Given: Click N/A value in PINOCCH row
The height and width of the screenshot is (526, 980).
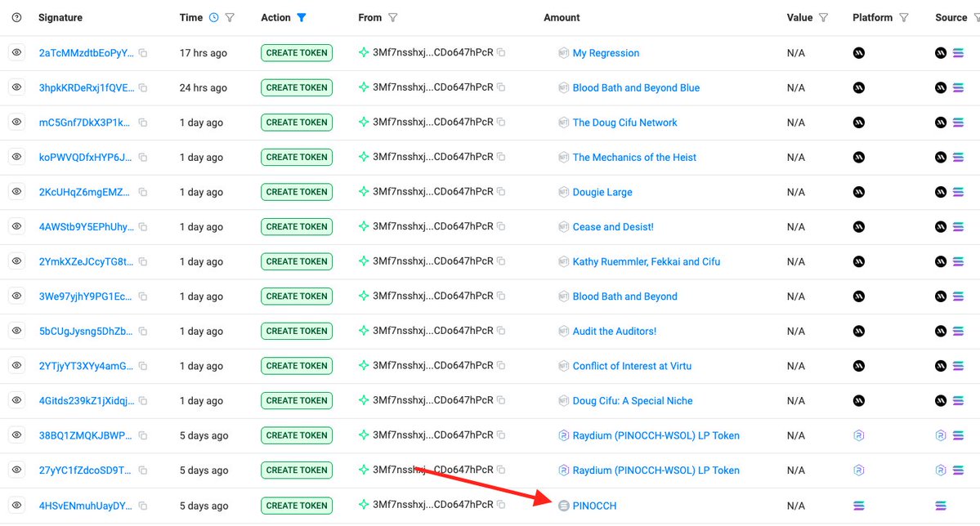Looking at the screenshot, I should point(795,506).
